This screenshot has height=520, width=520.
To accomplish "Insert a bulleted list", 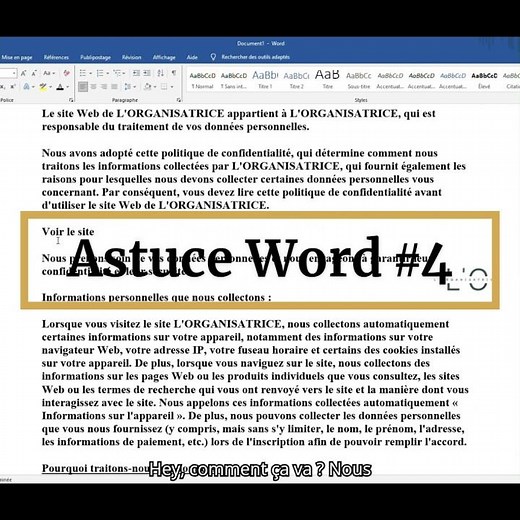I will [82, 73].
